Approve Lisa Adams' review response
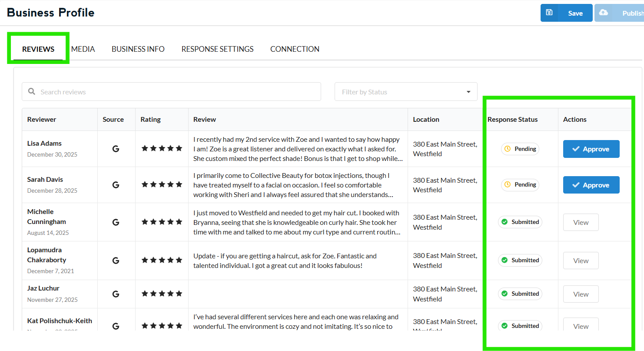 coord(591,149)
